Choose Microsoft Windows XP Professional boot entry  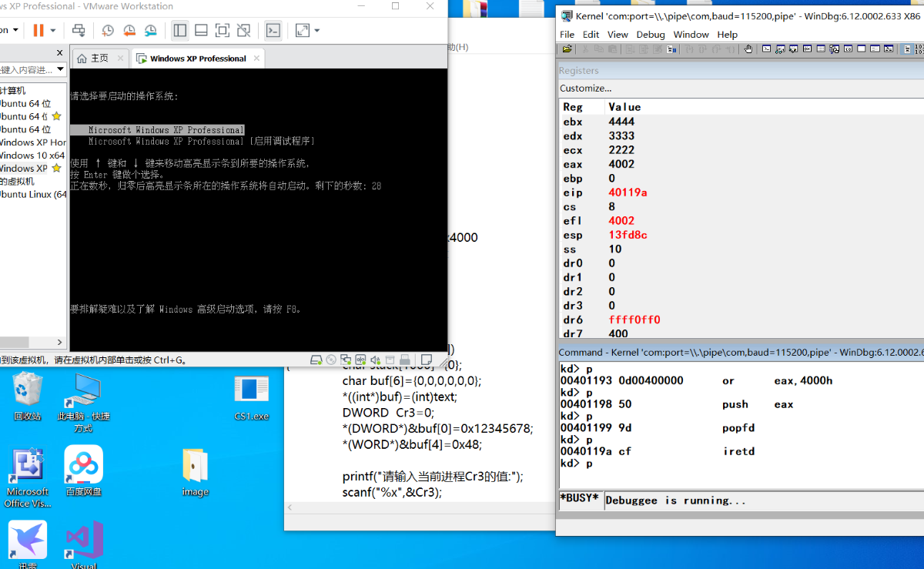coord(157,130)
